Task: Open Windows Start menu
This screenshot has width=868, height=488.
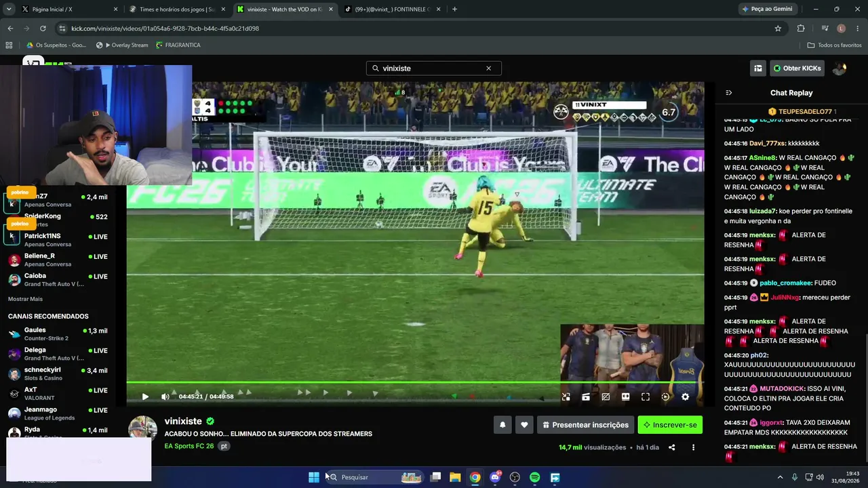Action: [313, 477]
